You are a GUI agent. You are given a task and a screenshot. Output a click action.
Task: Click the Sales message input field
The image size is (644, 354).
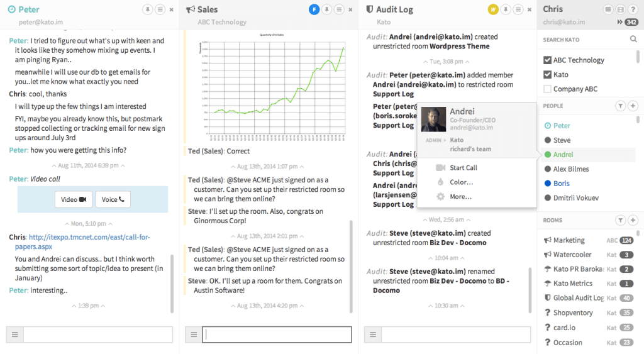point(277,335)
